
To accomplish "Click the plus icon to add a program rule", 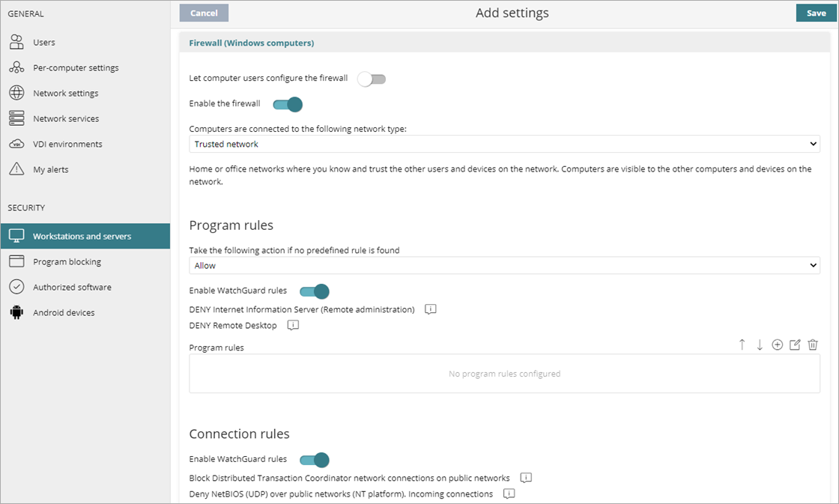I will [x=777, y=344].
